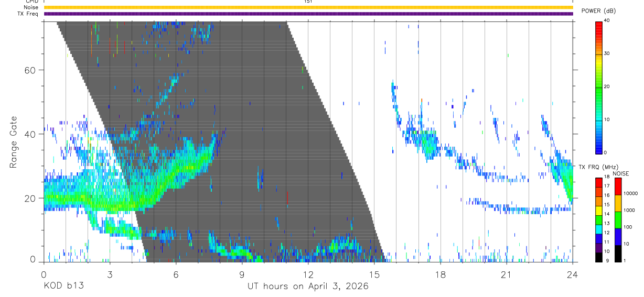Click the 1000 label on NOISE scale
This screenshot has width=644, height=297.
pyautogui.click(x=629, y=210)
